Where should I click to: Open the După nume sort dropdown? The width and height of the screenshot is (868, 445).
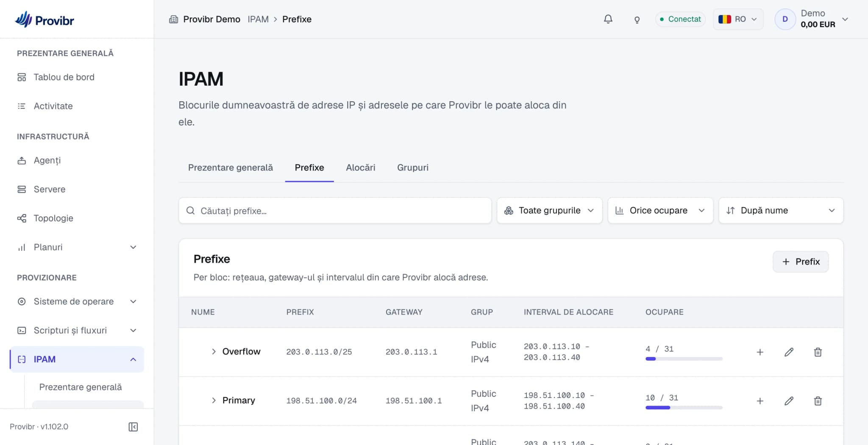(781, 211)
